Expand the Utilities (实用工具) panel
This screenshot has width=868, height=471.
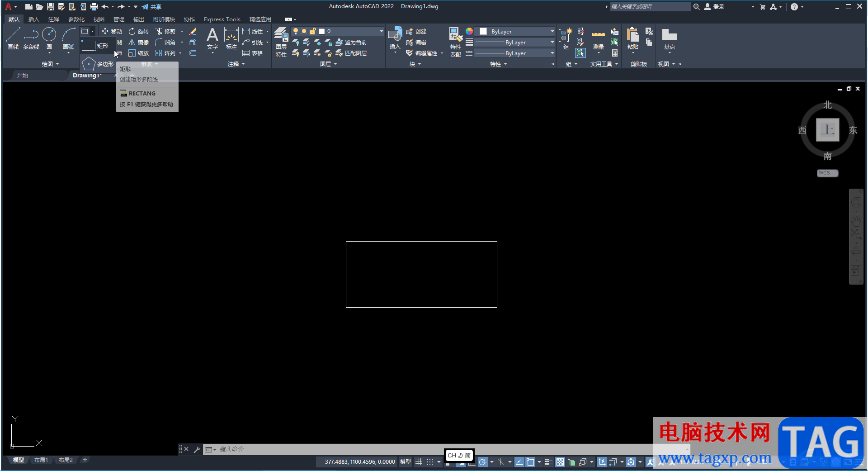tap(604, 64)
